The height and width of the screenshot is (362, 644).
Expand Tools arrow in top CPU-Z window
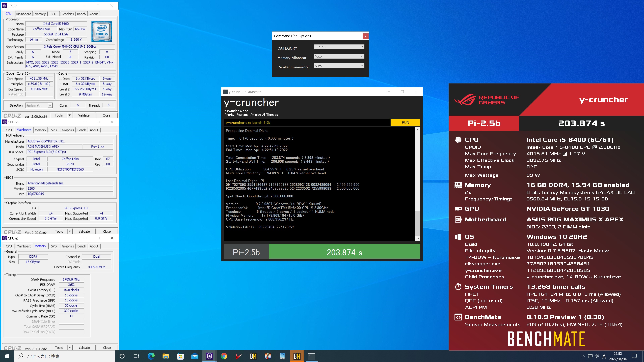[69, 115]
